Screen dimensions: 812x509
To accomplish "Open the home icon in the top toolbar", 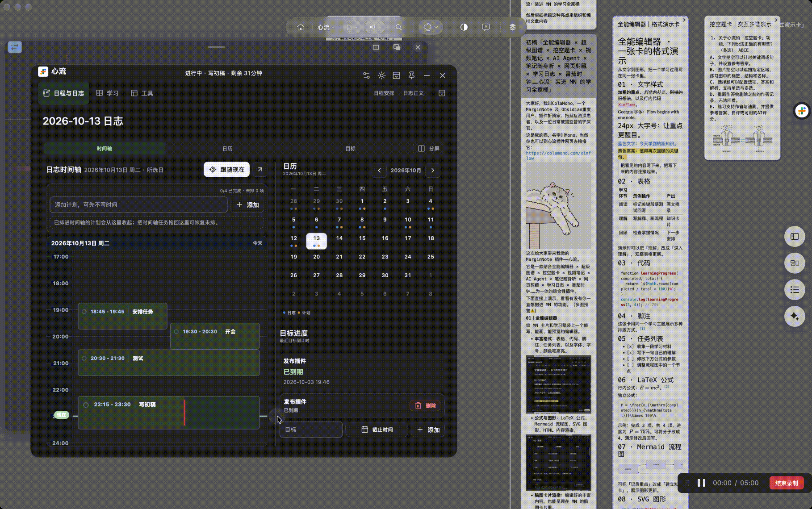I will (301, 27).
